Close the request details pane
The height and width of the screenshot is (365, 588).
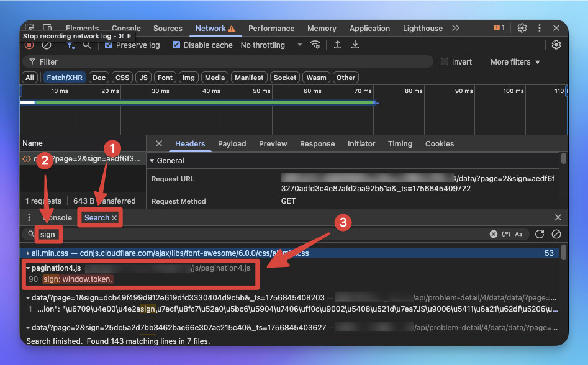(159, 143)
